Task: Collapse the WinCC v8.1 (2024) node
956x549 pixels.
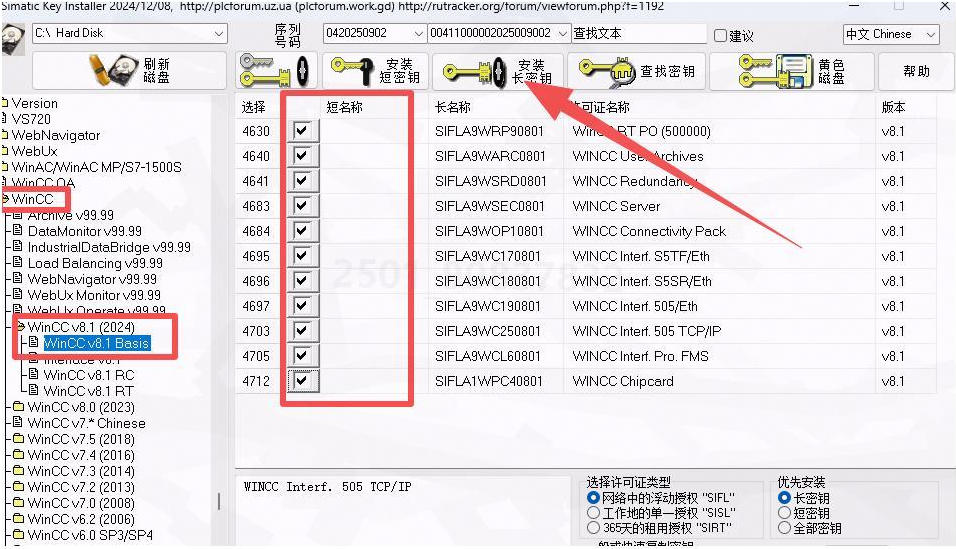Action: pyautogui.click(x=21, y=327)
